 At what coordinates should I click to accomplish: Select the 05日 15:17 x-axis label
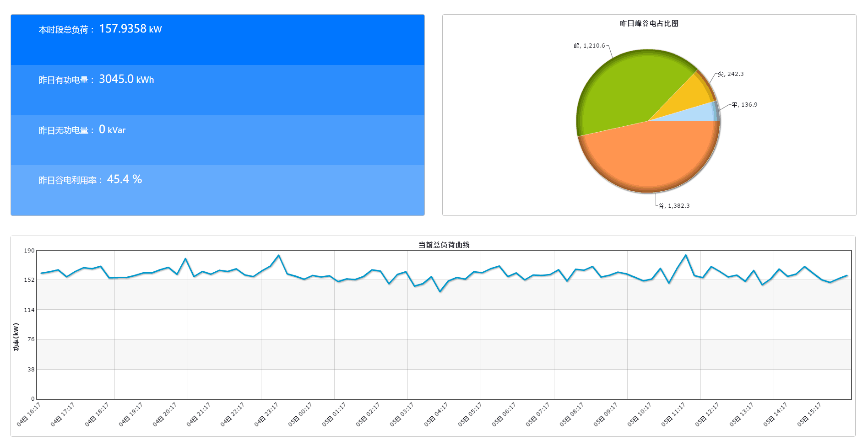click(x=809, y=414)
